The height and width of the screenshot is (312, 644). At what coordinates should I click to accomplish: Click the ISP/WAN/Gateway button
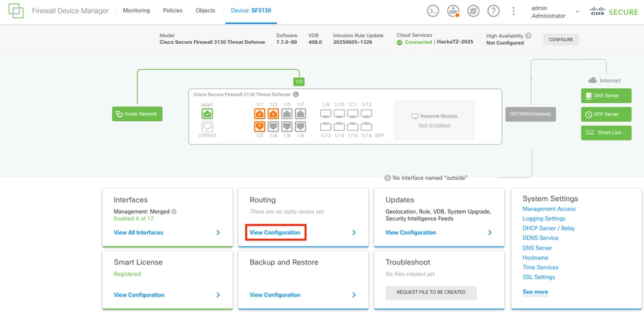tap(530, 114)
